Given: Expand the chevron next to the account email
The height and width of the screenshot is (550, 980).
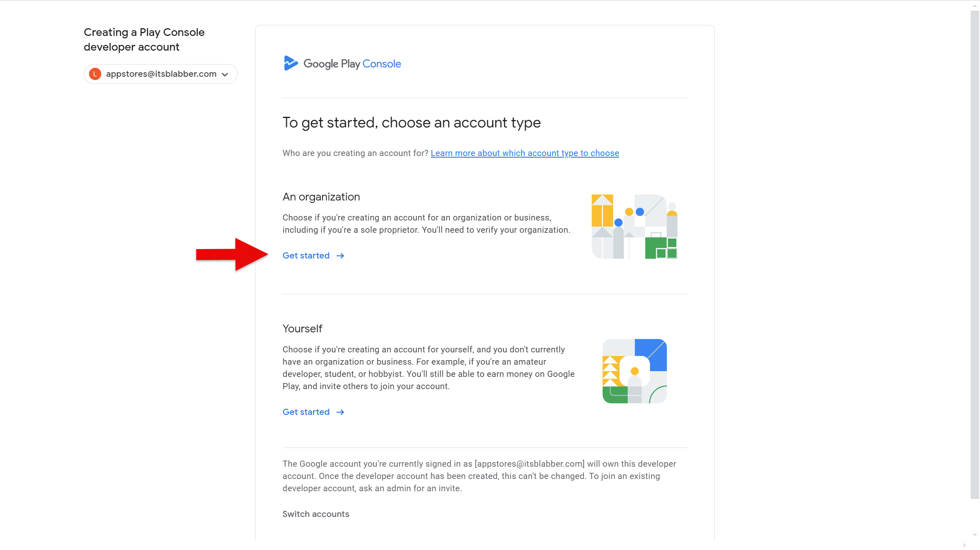Looking at the screenshot, I should coord(224,74).
